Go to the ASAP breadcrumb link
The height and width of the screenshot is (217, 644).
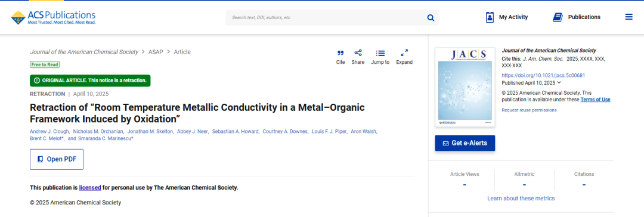click(156, 52)
